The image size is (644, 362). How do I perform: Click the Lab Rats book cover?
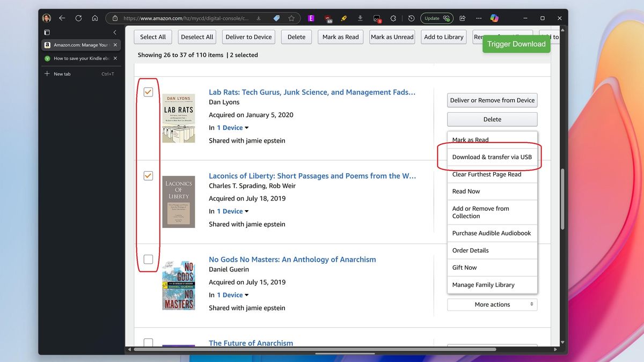click(179, 118)
